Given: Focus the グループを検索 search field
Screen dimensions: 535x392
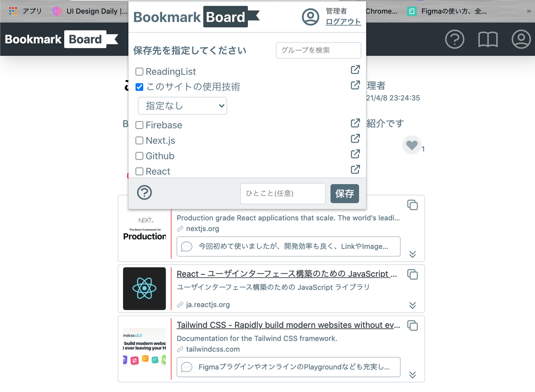Looking at the screenshot, I should [318, 50].
